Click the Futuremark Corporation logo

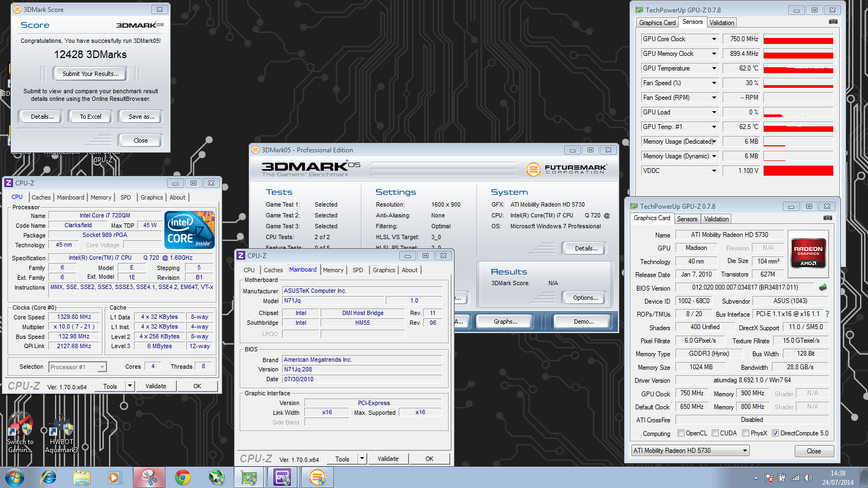click(x=566, y=169)
